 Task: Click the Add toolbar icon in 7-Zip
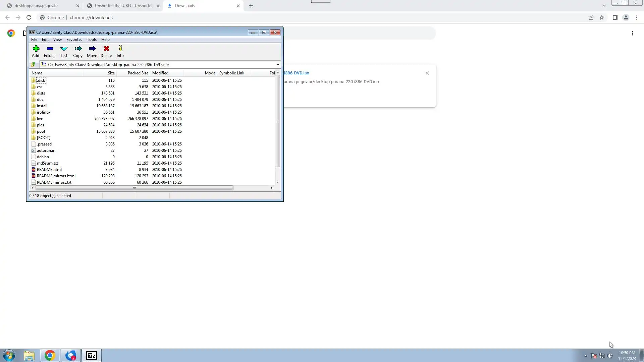pyautogui.click(x=36, y=51)
